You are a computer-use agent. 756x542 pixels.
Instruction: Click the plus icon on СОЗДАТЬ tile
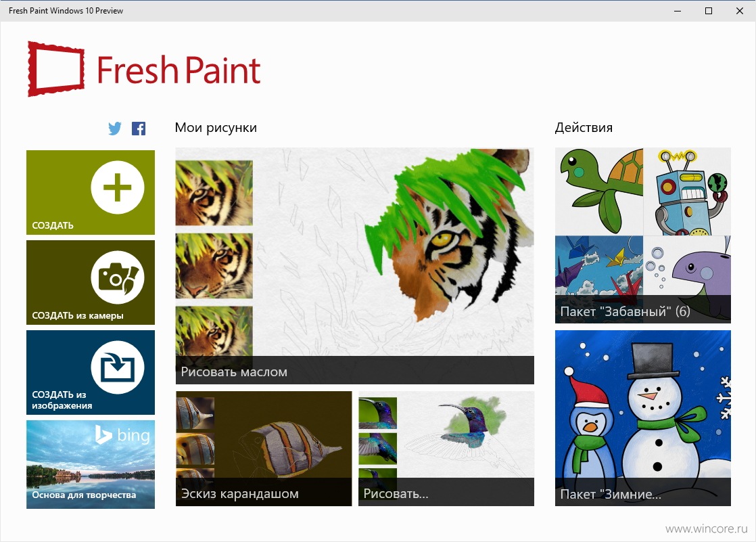[x=117, y=187]
